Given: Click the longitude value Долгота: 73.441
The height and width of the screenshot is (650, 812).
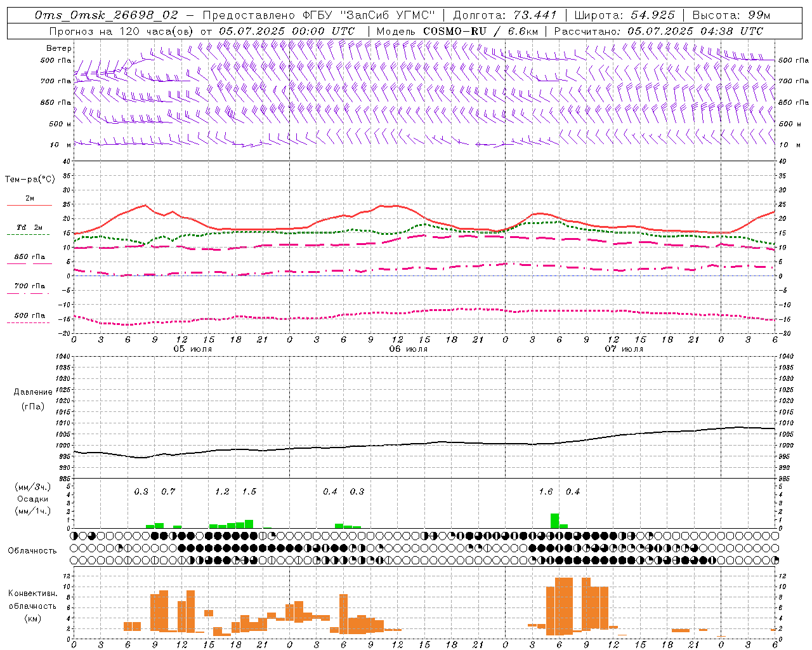Looking at the screenshot, I should tap(505, 15).
